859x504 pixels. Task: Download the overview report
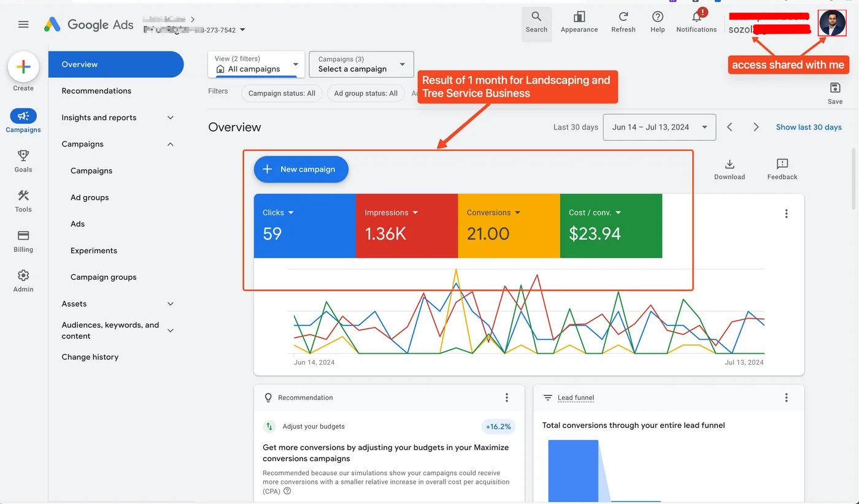730,169
